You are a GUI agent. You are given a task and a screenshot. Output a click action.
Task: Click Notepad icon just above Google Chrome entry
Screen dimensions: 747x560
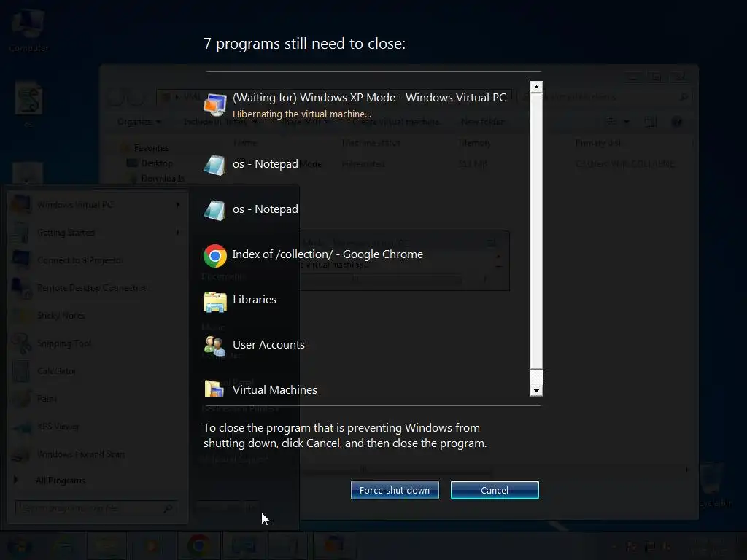pyautogui.click(x=215, y=210)
